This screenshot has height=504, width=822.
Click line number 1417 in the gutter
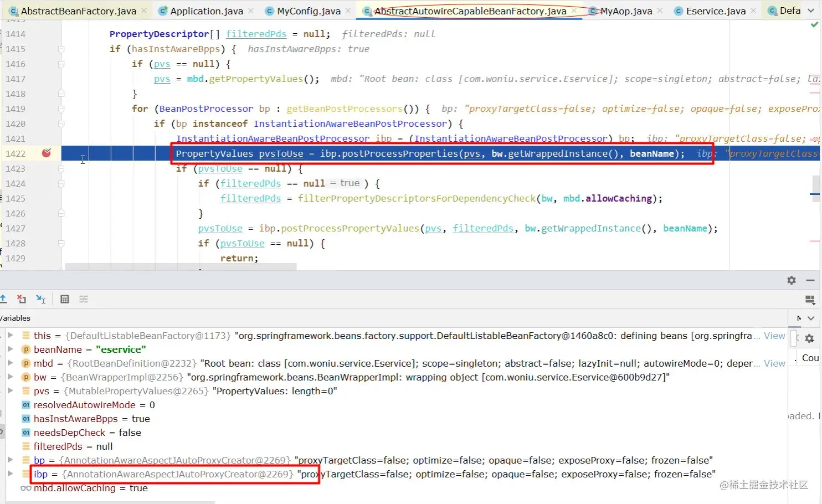(16, 79)
